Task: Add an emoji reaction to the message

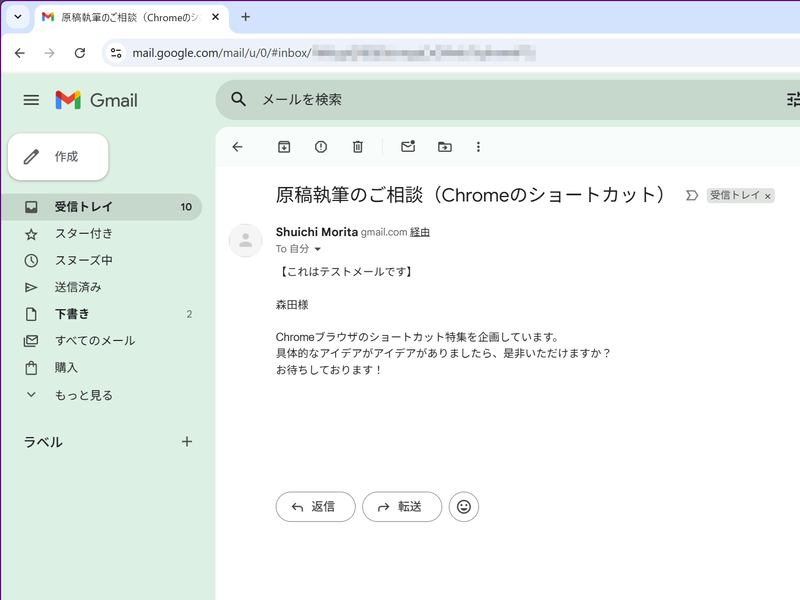Action: coord(463,507)
